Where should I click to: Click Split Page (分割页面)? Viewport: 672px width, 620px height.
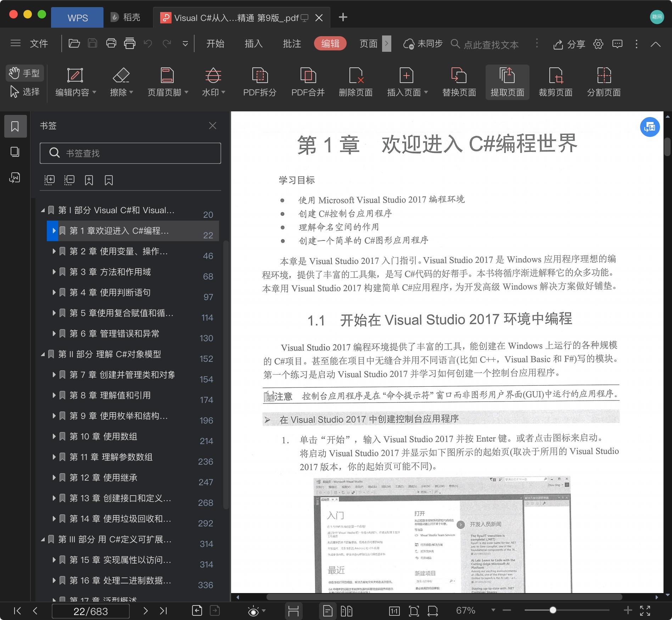pyautogui.click(x=604, y=83)
